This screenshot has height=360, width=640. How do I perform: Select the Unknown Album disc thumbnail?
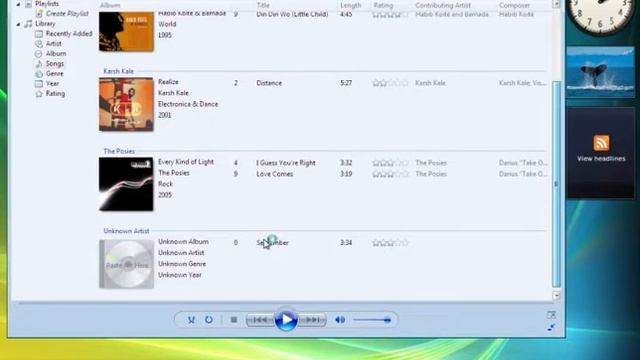click(x=126, y=264)
